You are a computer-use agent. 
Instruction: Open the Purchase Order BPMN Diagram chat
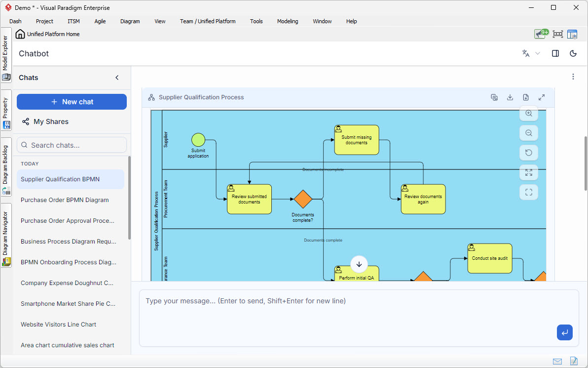[x=71, y=200]
